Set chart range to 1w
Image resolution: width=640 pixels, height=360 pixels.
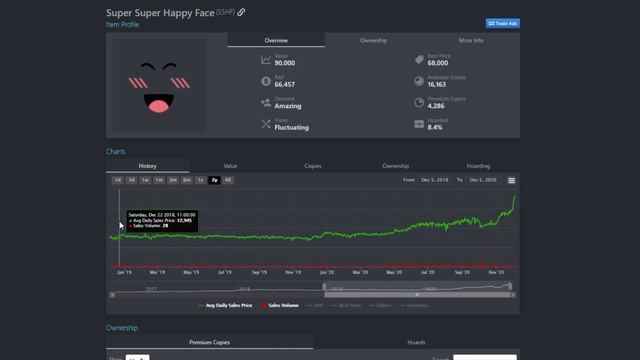tap(145, 180)
